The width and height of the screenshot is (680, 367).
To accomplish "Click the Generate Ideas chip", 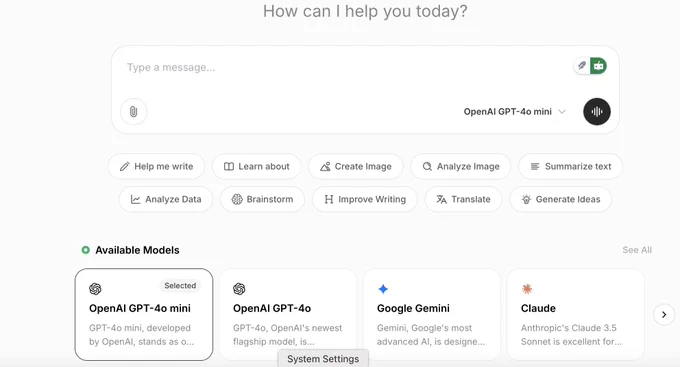I will click(561, 199).
